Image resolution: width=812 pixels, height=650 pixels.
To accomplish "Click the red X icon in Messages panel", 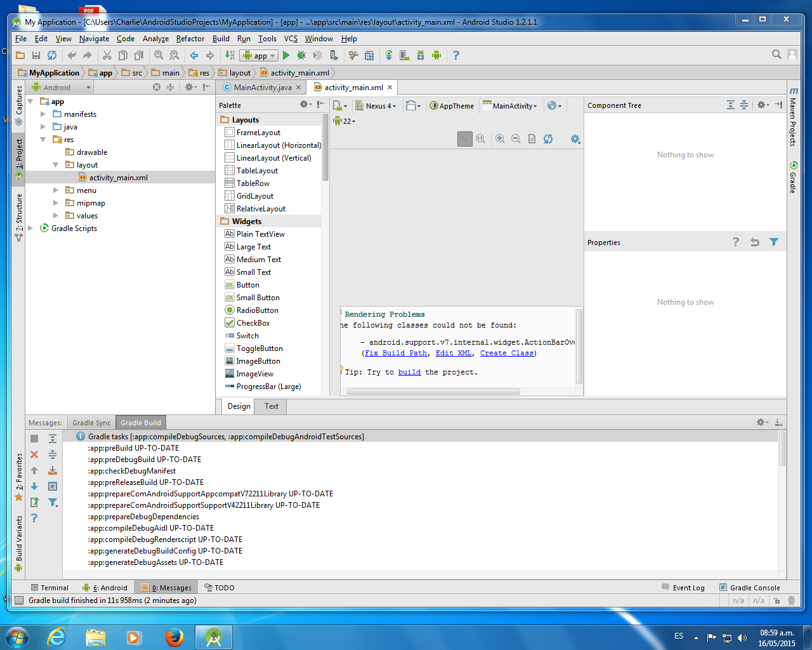I will coord(34,454).
